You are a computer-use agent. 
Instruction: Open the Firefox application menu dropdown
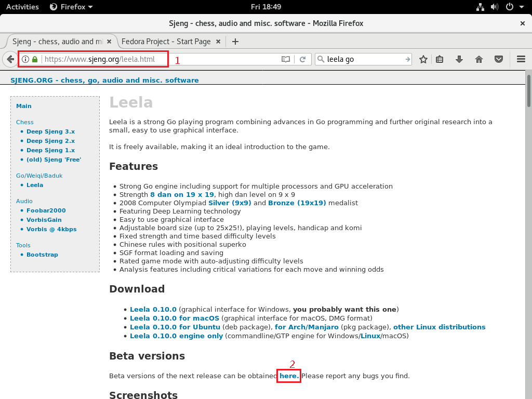pyautogui.click(x=71, y=7)
